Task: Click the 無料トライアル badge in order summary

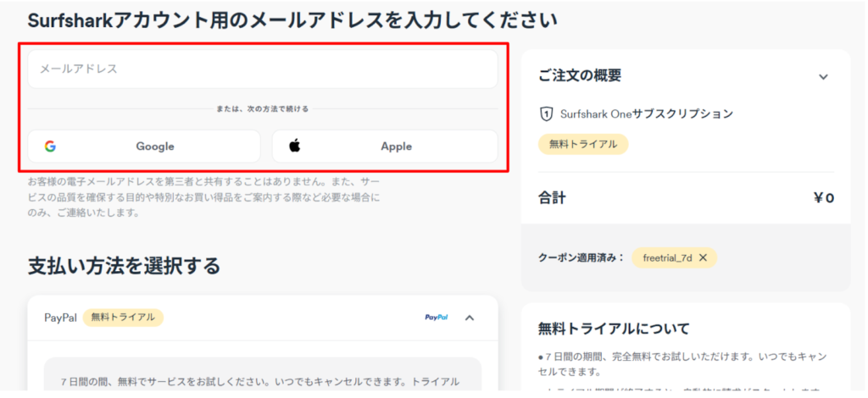Action: pos(582,144)
